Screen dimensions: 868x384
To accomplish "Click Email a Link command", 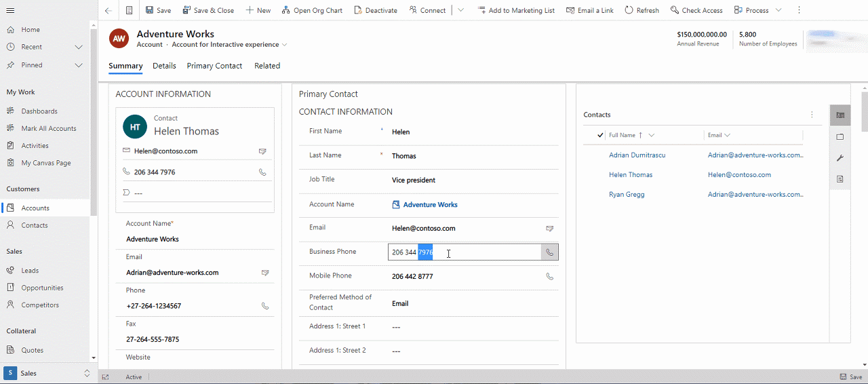I will [590, 10].
